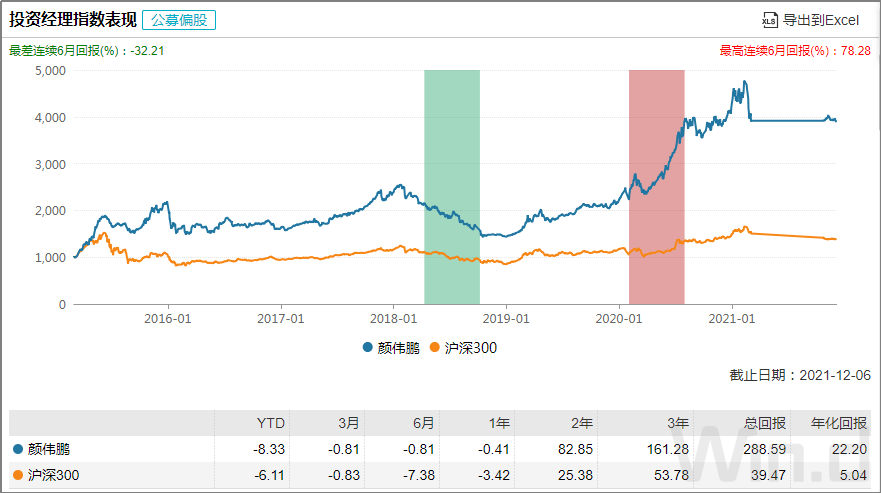The height and width of the screenshot is (493, 881).
Task: Click 5,000 y-axis label
Action: coord(50,71)
